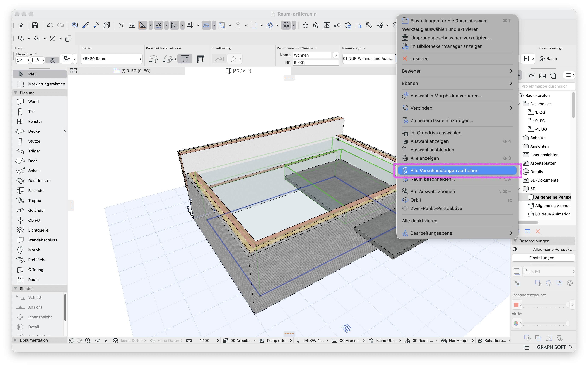Select the pipette pick-up parameters icon
The height and width of the screenshot is (367, 588).
click(x=86, y=25)
